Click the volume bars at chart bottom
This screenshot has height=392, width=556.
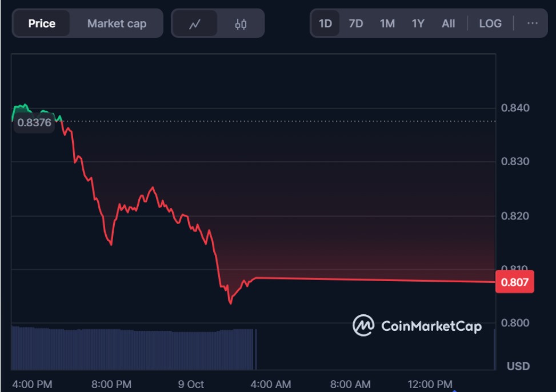131,349
